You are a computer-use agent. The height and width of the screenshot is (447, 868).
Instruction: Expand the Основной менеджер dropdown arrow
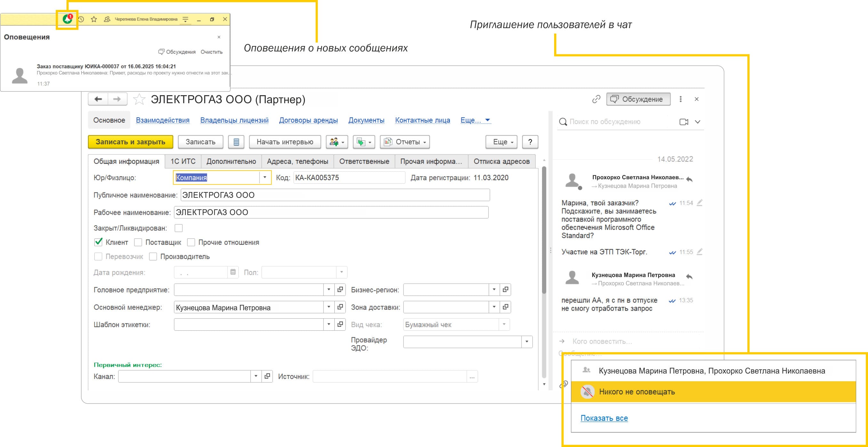pos(329,307)
